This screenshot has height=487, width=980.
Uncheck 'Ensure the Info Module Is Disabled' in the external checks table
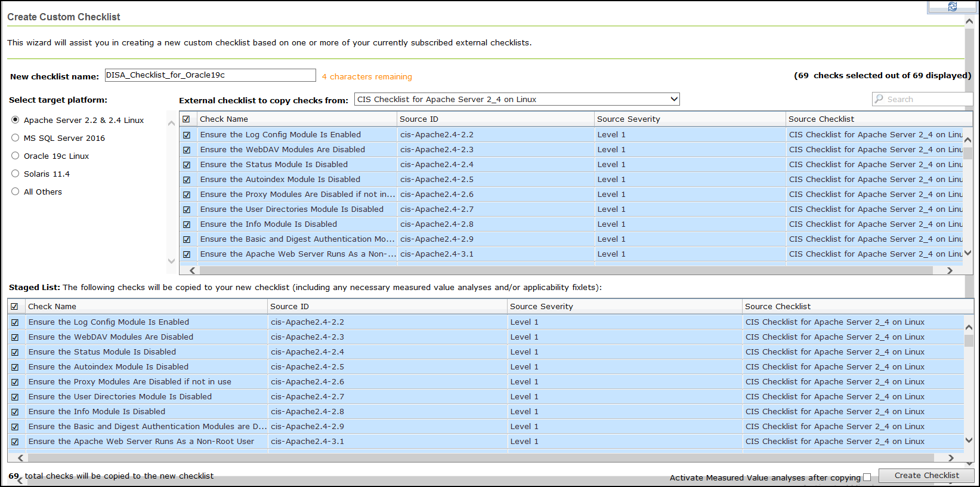point(187,224)
